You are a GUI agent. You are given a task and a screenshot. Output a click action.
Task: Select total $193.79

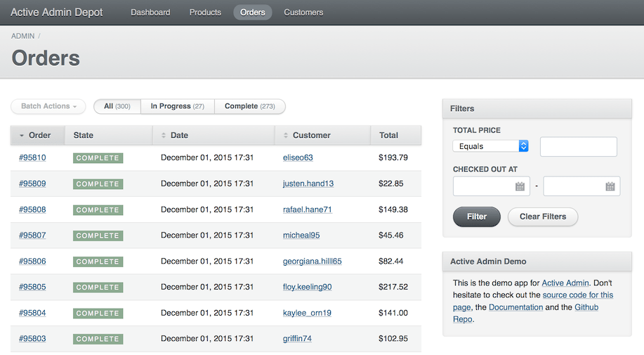tap(393, 157)
